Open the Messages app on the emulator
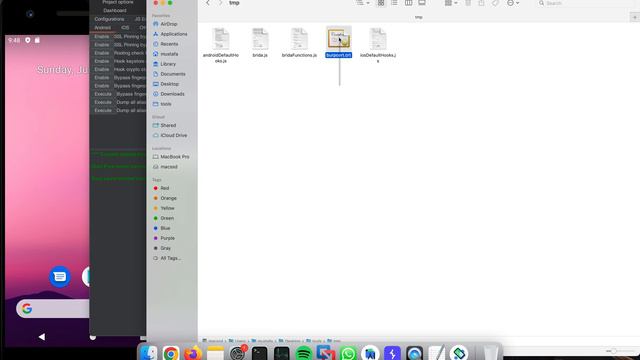Image resolution: width=640 pixels, height=360 pixels. pyautogui.click(x=60, y=277)
